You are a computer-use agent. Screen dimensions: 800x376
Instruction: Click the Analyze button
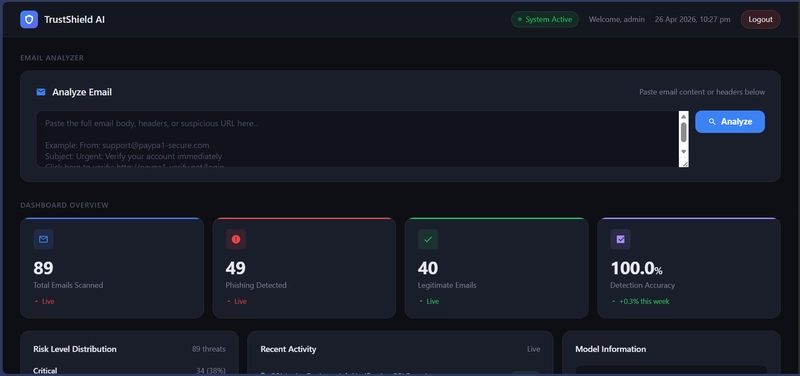click(730, 121)
